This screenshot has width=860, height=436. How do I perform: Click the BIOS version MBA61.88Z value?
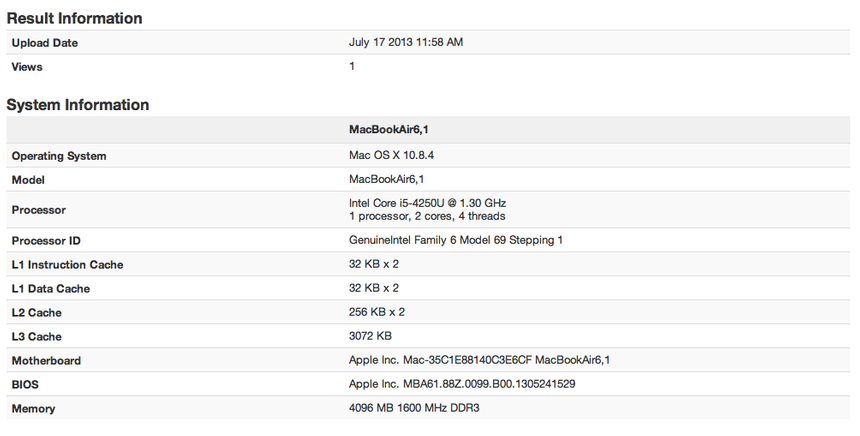pos(461,384)
